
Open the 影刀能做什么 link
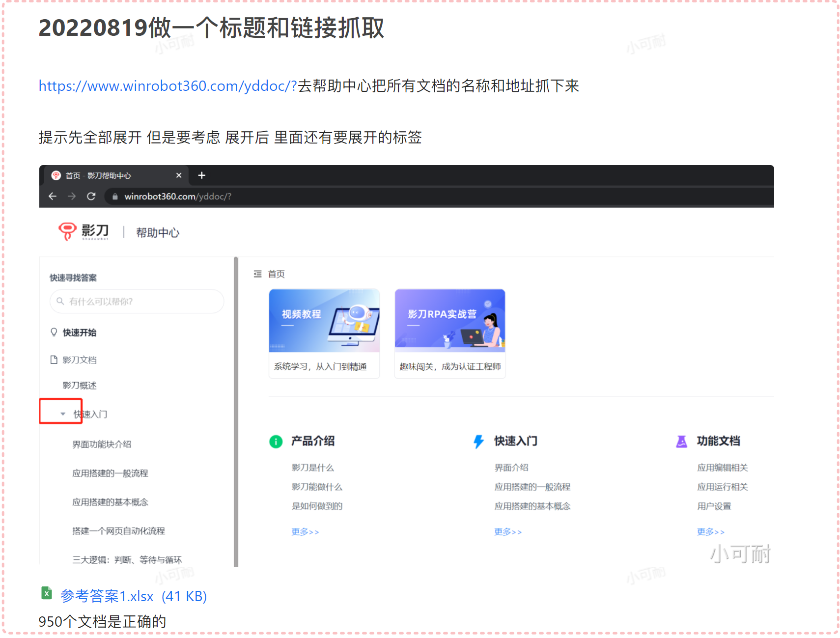(317, 487)
